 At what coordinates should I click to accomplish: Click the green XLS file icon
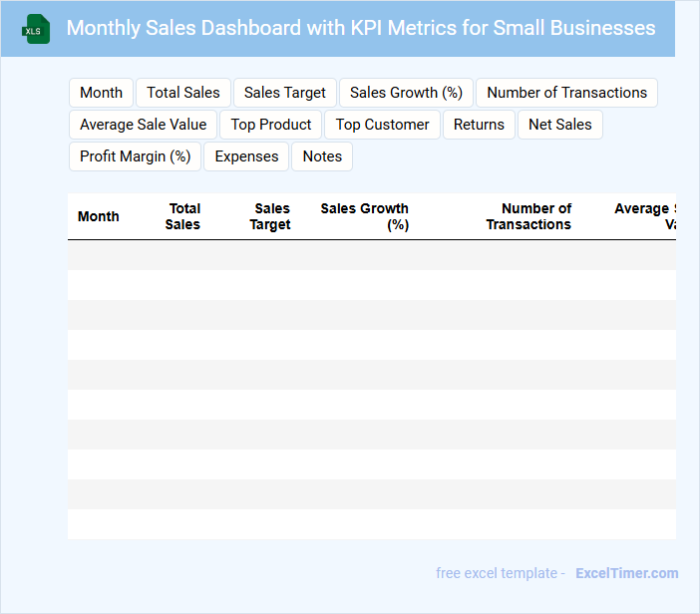coord(35,29)
